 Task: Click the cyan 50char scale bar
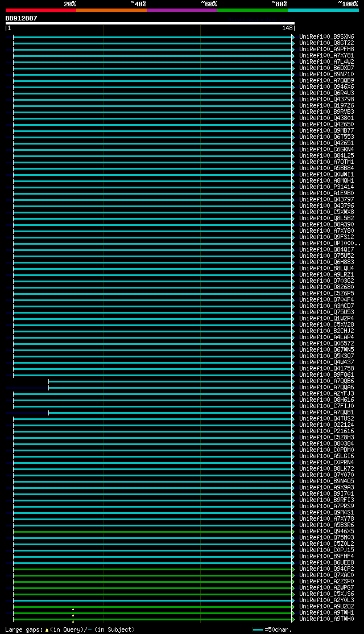click(258, 629)
